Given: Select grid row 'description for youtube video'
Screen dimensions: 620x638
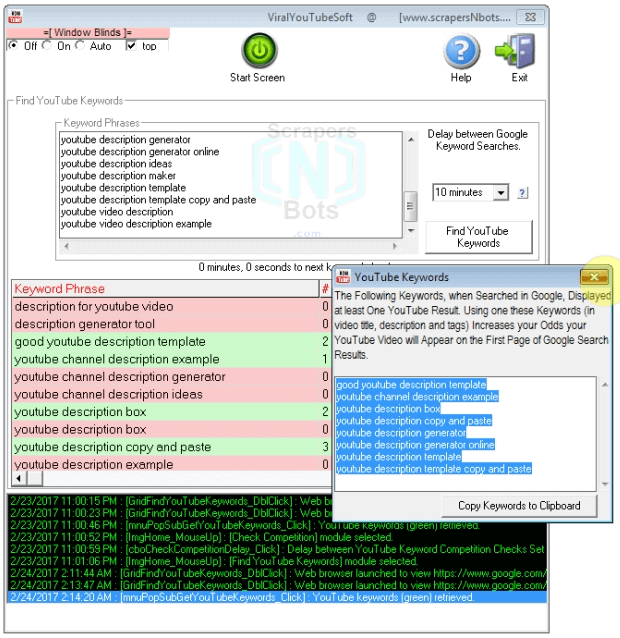Looking at the screenshot, I should pyautogui.click(x=171, y=306).
